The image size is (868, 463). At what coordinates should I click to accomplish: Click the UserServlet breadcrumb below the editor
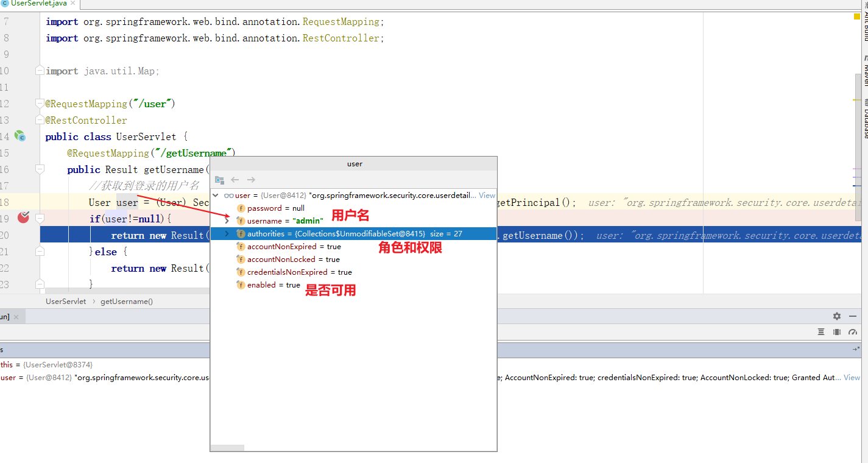66,301
